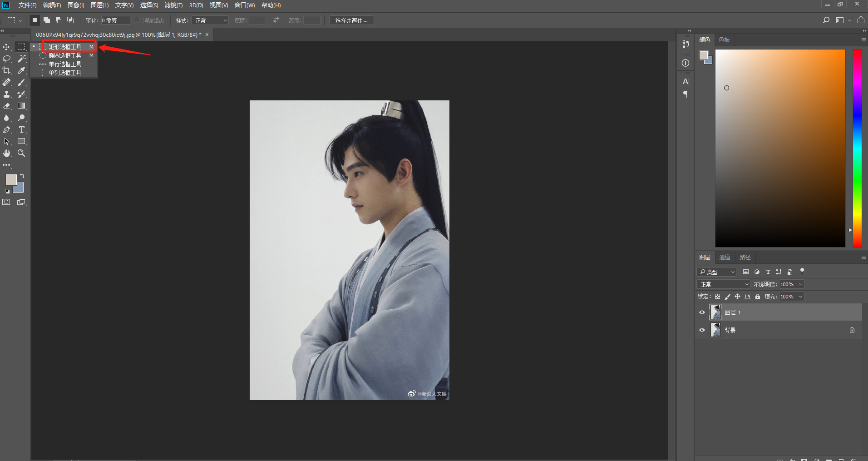Open the workspace switcher dropdown
The height and width of the screenshot is (461, 868).
click(x=843, y=20)
